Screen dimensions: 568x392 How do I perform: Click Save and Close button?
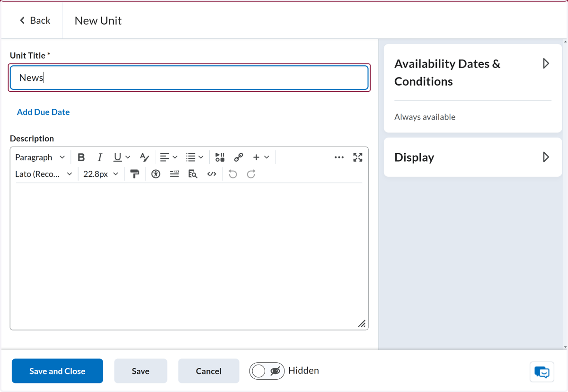(57, 371)
